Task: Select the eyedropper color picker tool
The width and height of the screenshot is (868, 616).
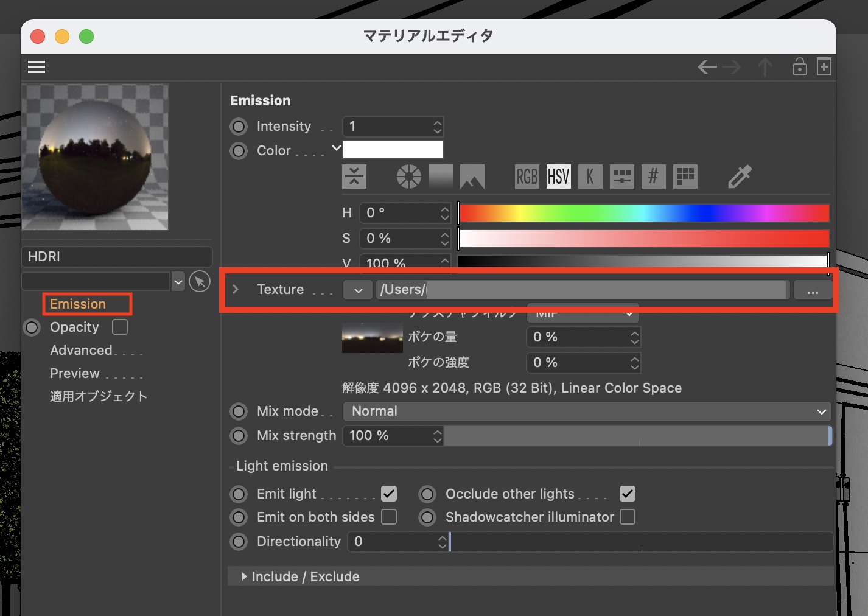Action: (x=740, y=177)
